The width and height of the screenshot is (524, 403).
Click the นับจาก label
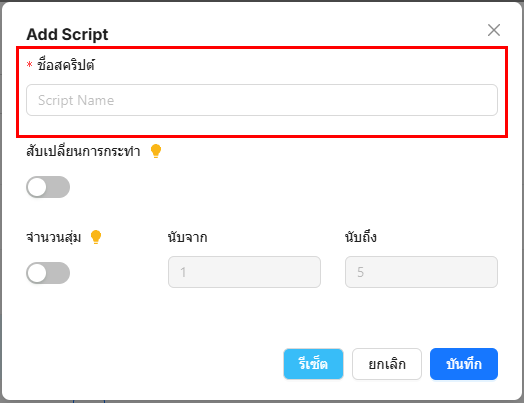coord(187,237)
